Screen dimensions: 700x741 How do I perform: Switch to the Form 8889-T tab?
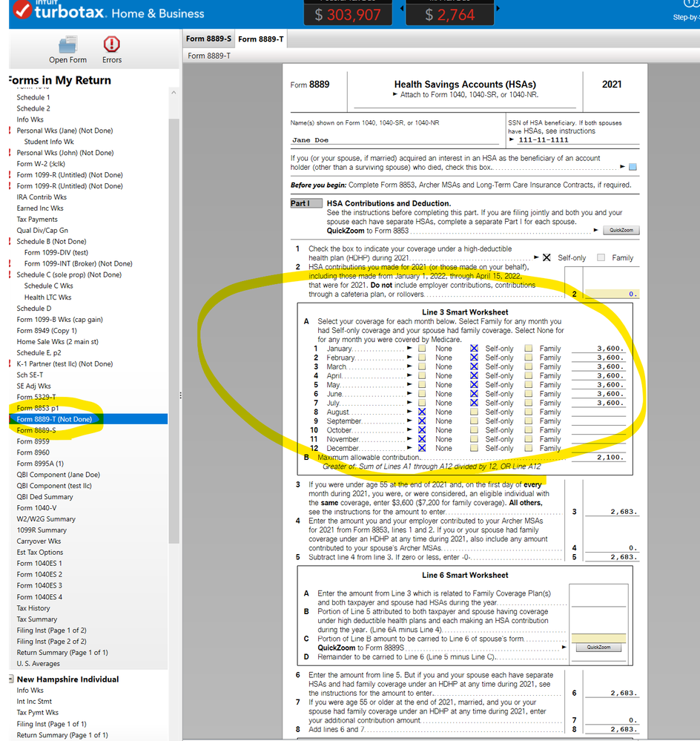click(x=261, y=39)
